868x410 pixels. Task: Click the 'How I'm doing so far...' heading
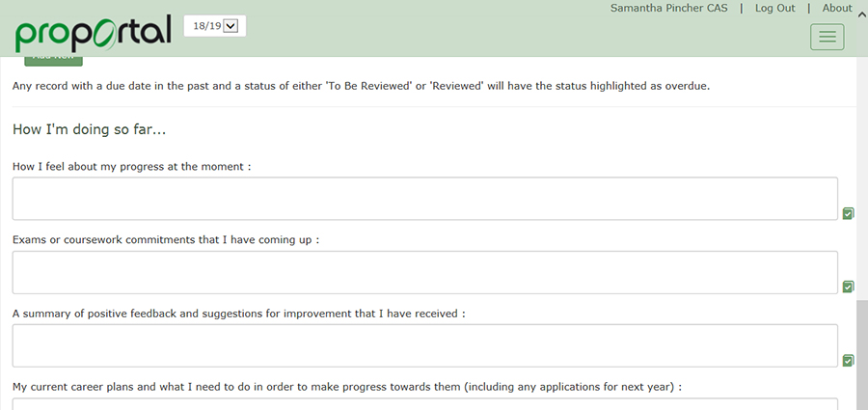coord(90,128)
